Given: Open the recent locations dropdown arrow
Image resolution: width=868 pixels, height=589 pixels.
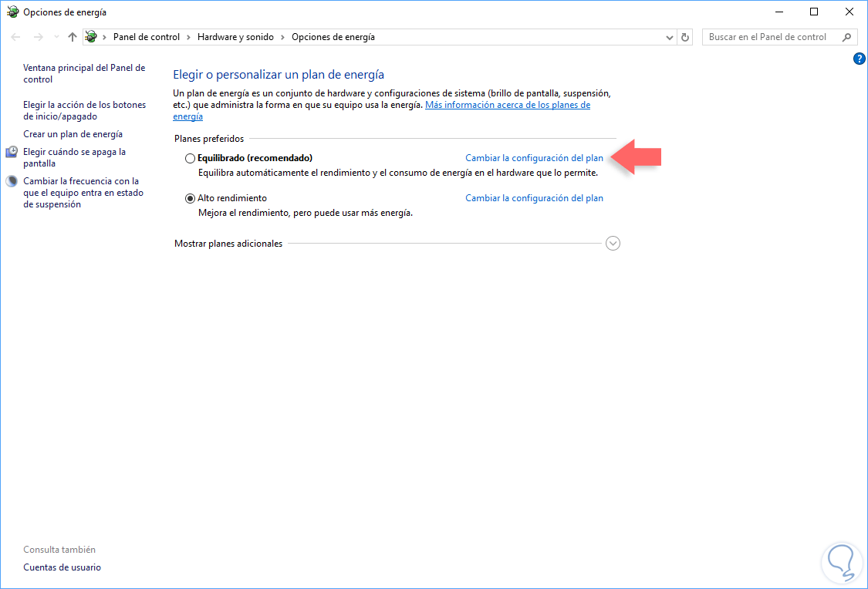Looking at the screenshot, I should pyautogui.click(x=56, y=37).
